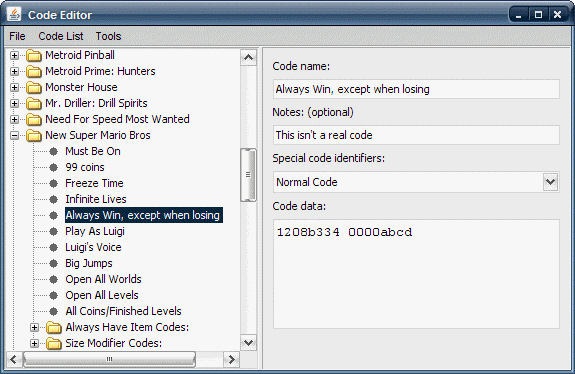Expand the Size Modifier Codes folder
This screenshot has height=374, width=575.
point(34,343)
